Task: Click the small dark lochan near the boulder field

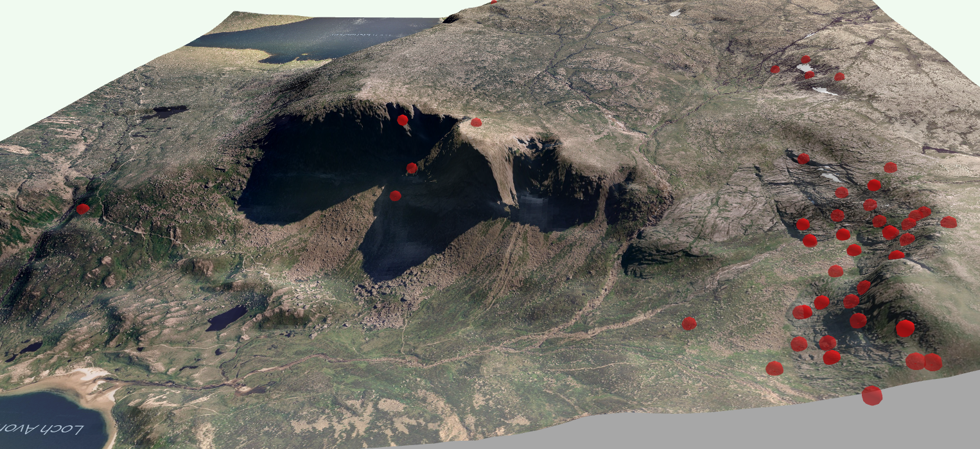Action: coord(229,317)
